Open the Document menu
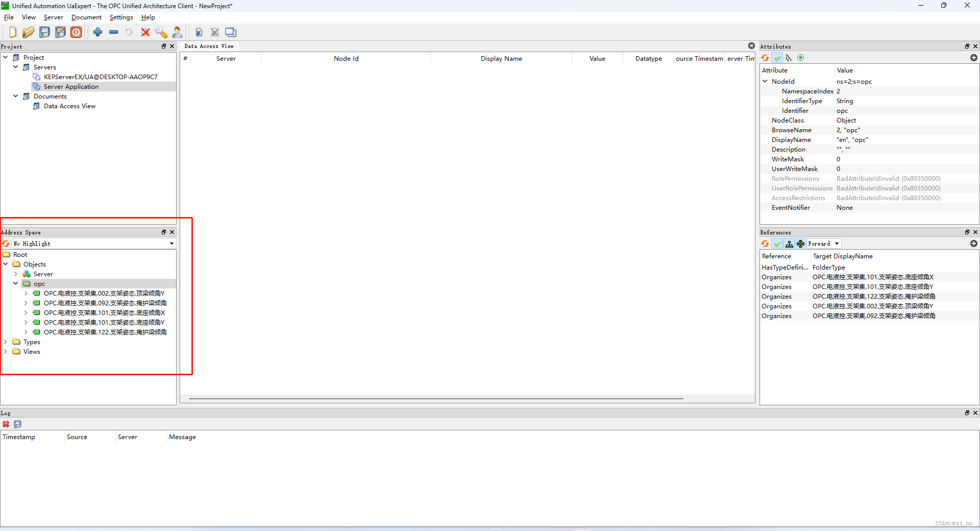 click(x=86, y=17)
